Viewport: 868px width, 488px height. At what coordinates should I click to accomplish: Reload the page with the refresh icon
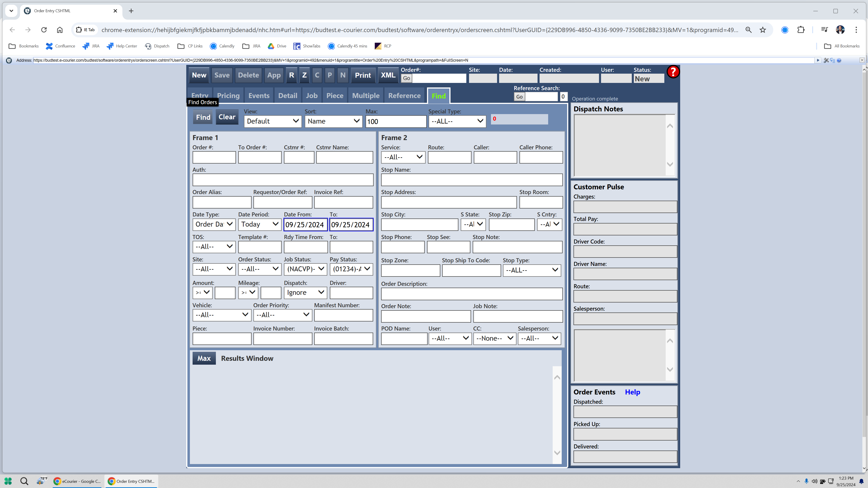(44, 30)
